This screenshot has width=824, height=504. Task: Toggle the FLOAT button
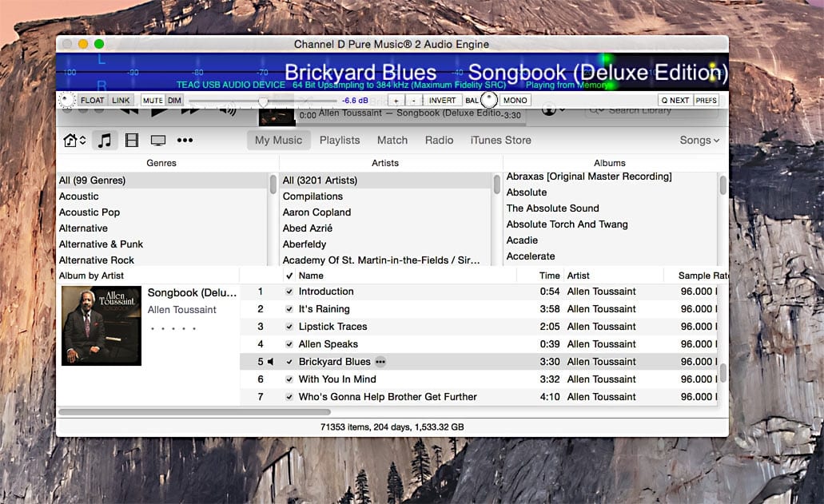click(93, 101)
